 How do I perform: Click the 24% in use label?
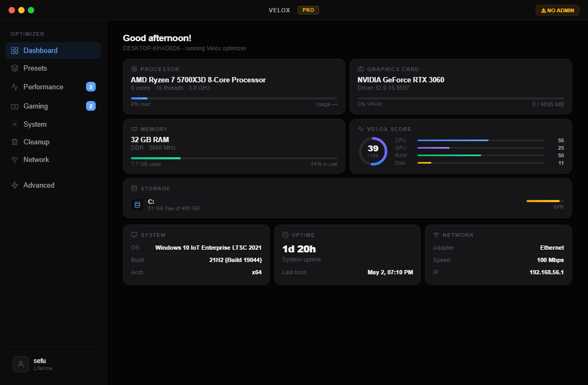[324, 164]
